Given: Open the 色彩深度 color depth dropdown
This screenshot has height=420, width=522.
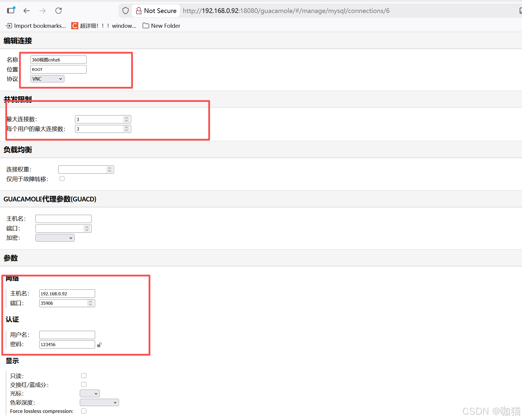Looking at the screenshot, I should click(x=99, y=403).
